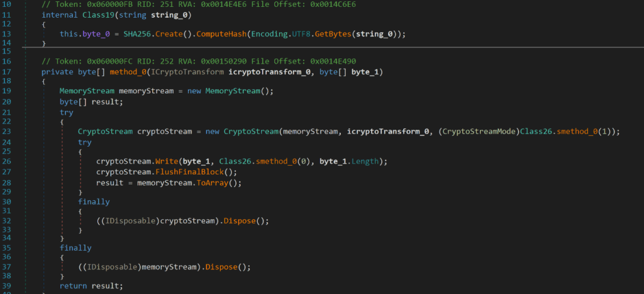Click line number 28 in the gutter
Viewport: 644px width, 294px height.
point(6,183)
